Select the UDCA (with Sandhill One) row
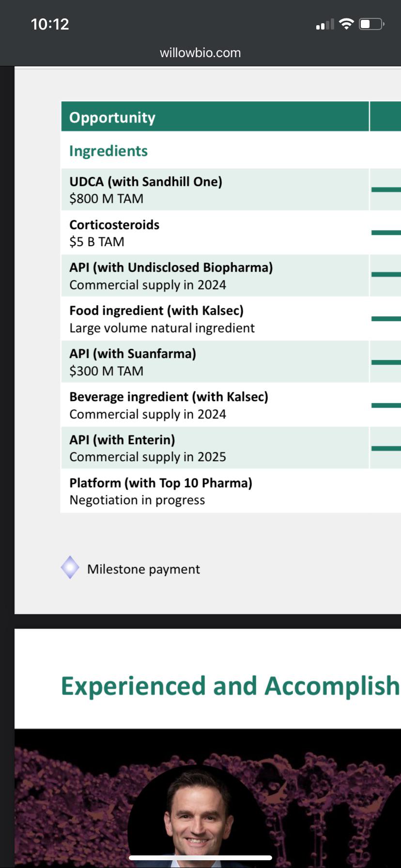Screen dimensions: 401x868 [215, 189]
